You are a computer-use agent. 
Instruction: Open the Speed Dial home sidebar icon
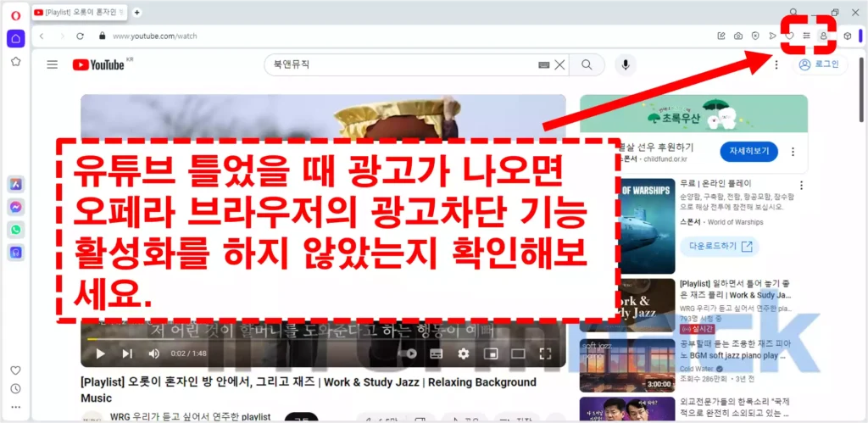[16, 39]
